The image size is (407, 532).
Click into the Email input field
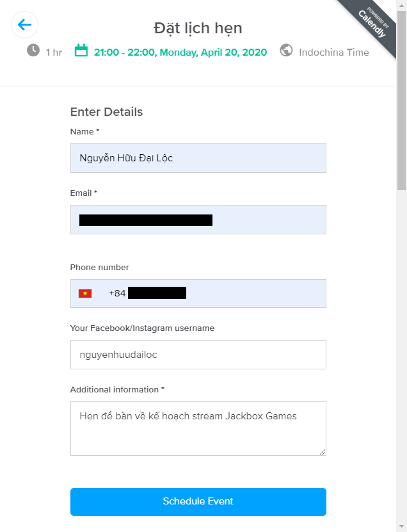click(x=269, y=220)
